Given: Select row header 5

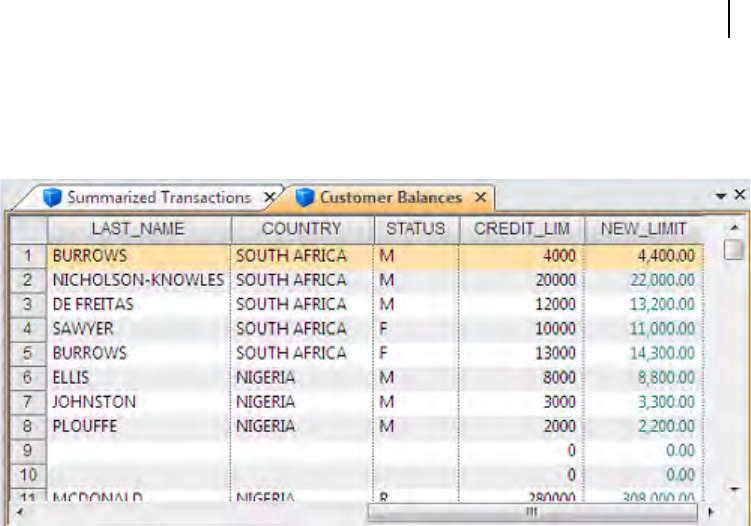Looking at the screenshot, I should coord(28,354).
